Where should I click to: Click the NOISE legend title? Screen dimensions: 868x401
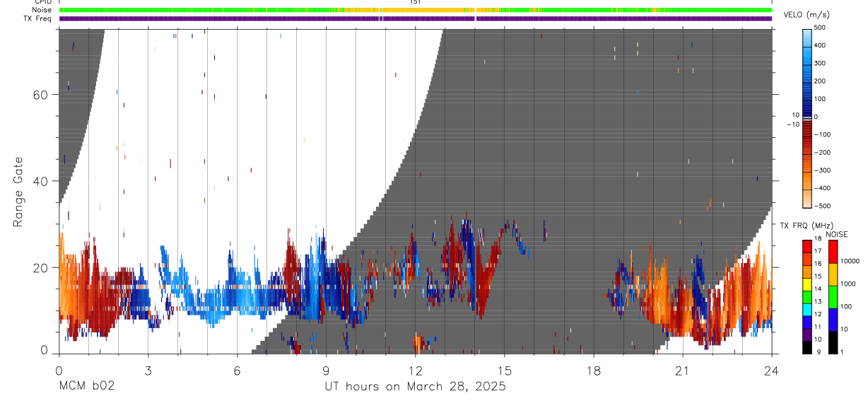836,234
